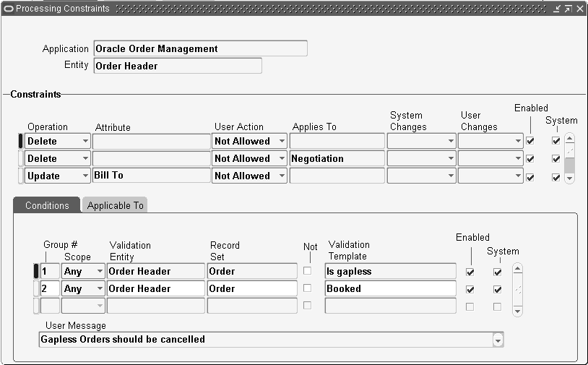Click the Entity field Order Header
This screenshot has height=365, width=588.
click(x=178, y=66)
